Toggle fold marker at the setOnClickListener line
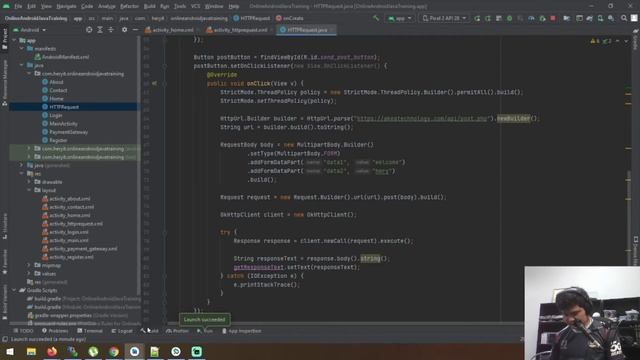 coord(164,66)
